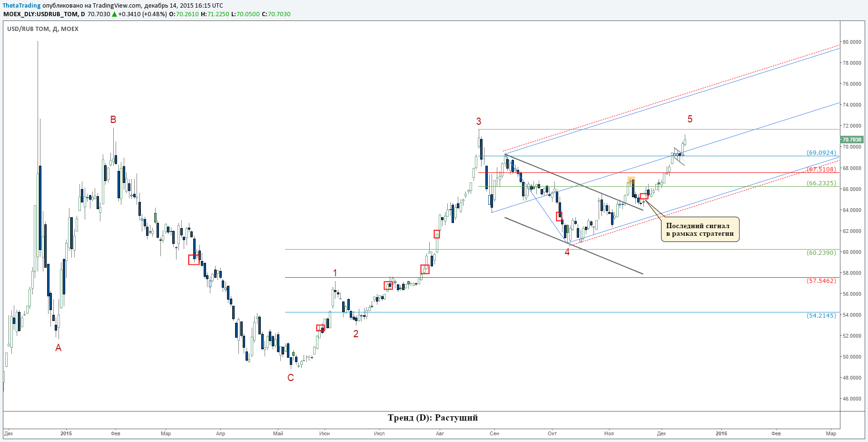
Task: Click the Elliott wave label 2
Action: pos(356,334)
